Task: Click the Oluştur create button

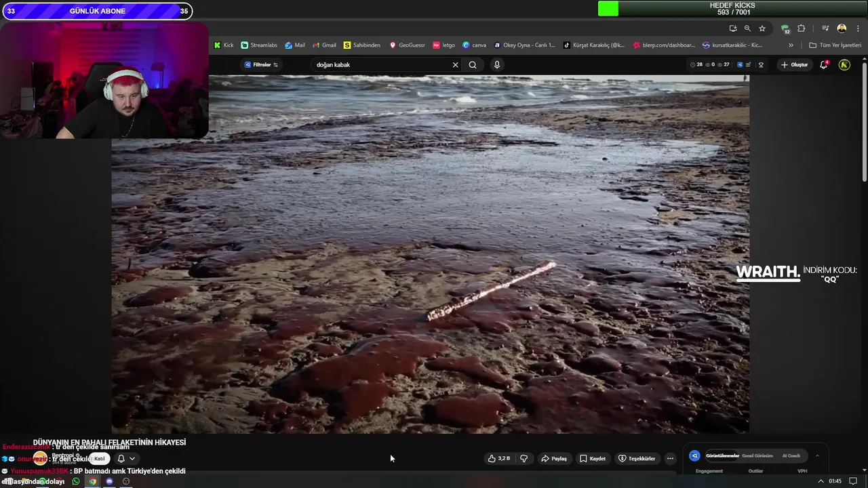Action: [793, 64]
